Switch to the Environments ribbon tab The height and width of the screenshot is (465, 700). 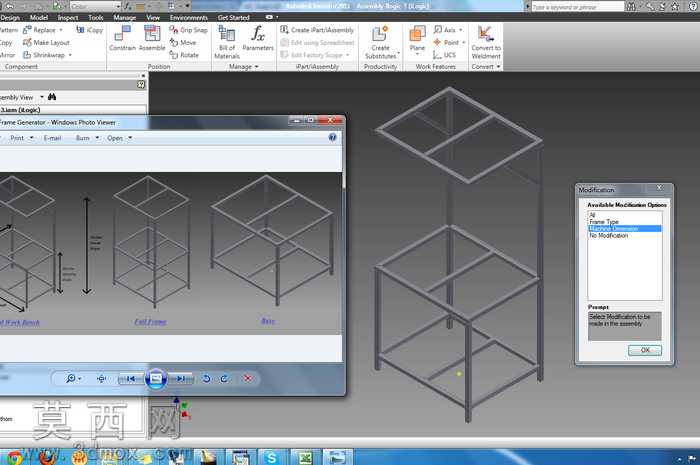(189, 17)
